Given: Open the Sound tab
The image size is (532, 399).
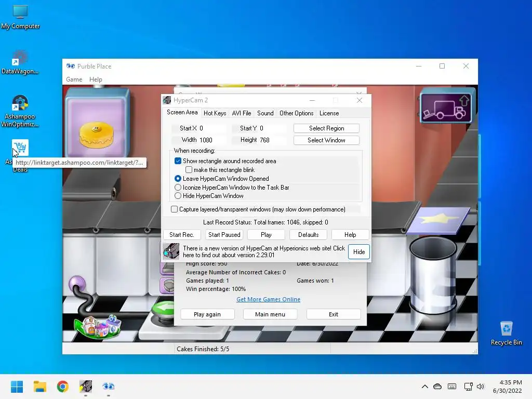Looking at the screenshot, I should [x=265, y=113].
